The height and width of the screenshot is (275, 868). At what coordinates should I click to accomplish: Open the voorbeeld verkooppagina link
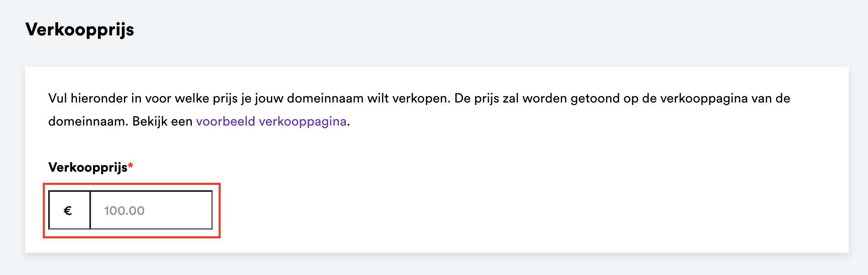coord(271,122)
